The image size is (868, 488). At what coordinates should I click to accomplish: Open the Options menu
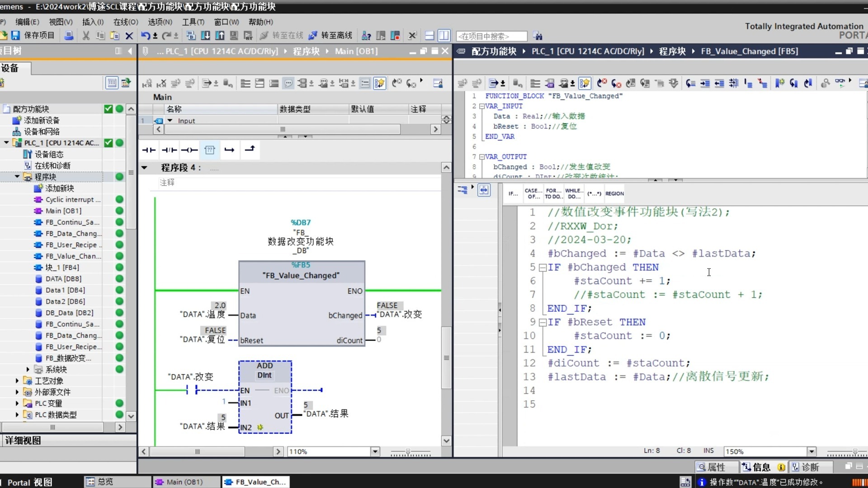pyautogui.click(x=160, y=22)
